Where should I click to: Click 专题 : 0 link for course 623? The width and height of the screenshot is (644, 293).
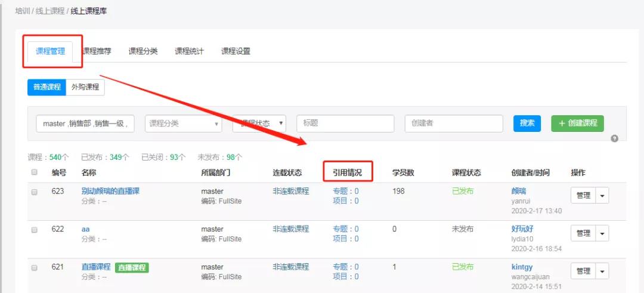(x=346, y=191)
